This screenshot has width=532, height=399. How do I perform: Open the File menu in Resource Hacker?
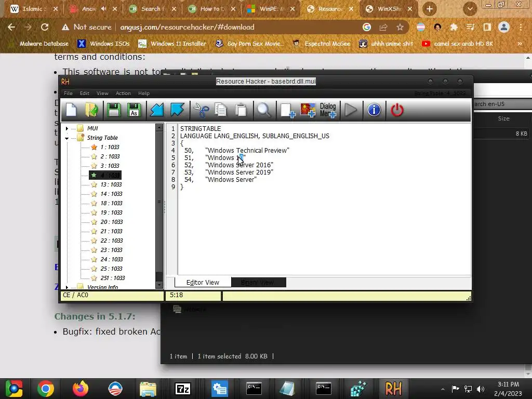point(68,94)
